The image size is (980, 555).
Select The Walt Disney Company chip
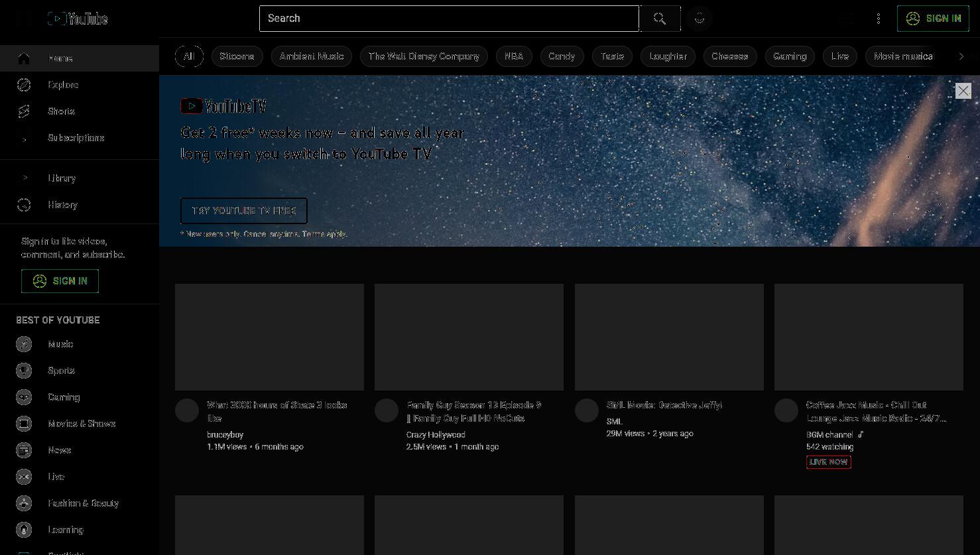[424, 56]
